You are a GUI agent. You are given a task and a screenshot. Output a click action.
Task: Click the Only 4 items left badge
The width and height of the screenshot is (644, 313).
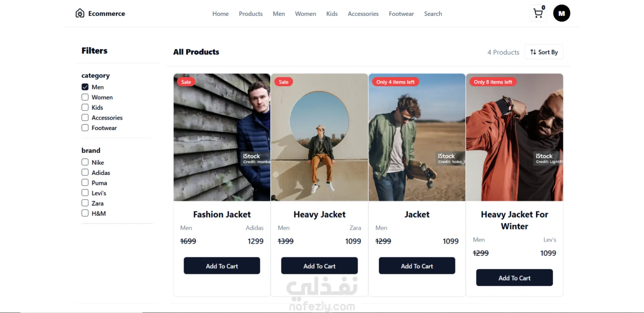pyautogui.click(x=395, y=82)
